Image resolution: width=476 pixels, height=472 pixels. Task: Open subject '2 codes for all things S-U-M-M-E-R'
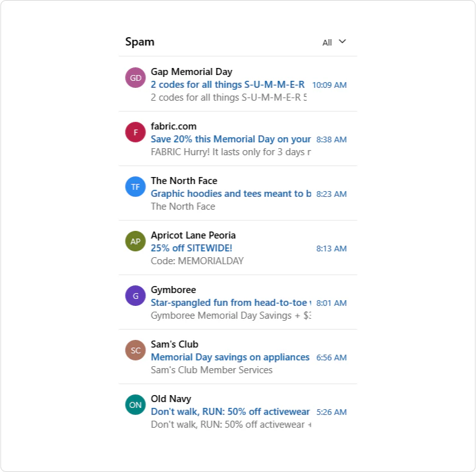coord(227,85)
